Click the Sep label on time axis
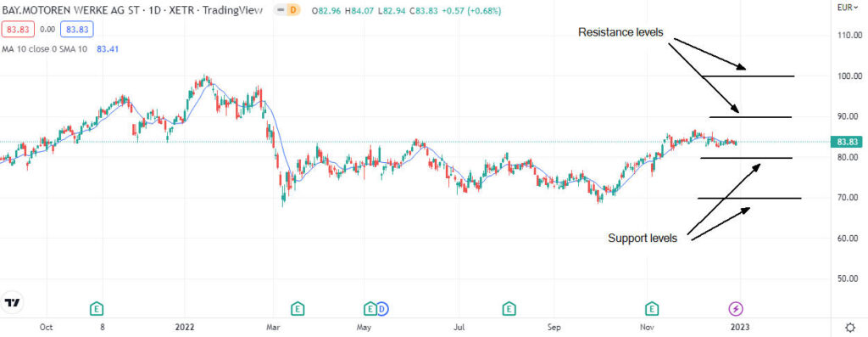This screenshot has height=337, width=868. [x=555, y=327]
